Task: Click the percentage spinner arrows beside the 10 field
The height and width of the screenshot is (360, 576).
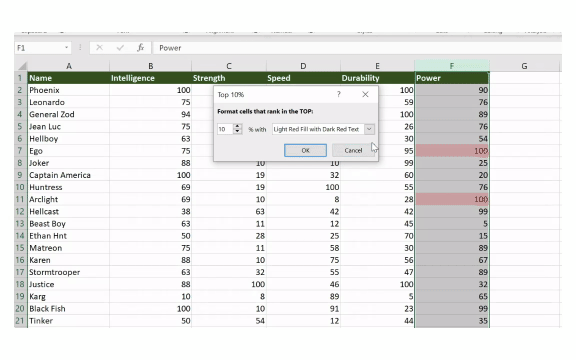Action: click(238, 129)
